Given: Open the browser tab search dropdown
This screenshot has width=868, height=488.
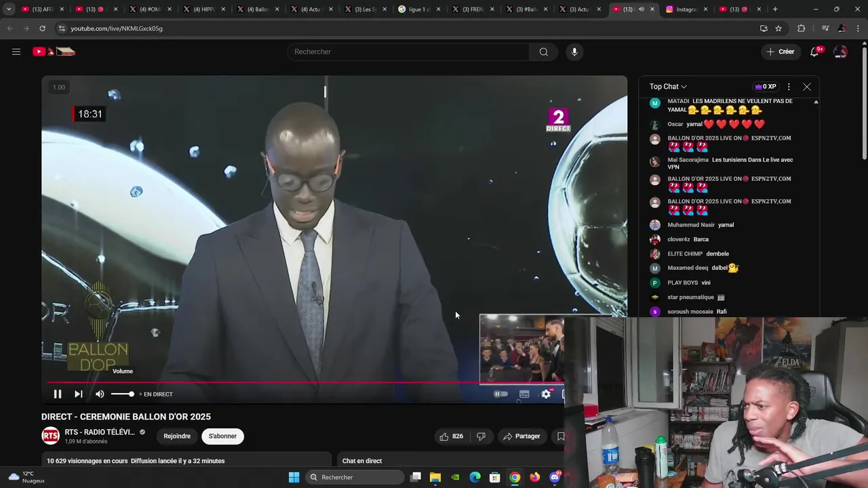Looking at the screenshot, I should [9, 9].
